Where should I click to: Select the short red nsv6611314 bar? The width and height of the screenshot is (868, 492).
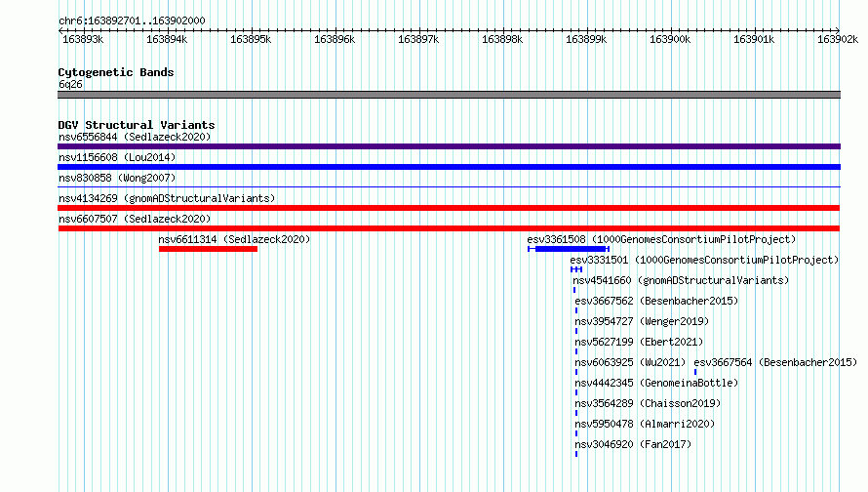tap(208, 249)
